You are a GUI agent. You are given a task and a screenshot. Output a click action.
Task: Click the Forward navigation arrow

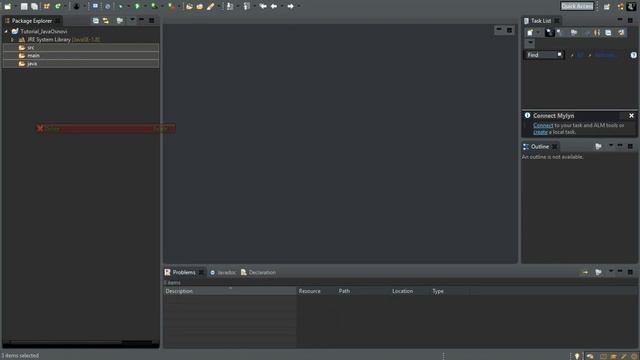(291, 6)
